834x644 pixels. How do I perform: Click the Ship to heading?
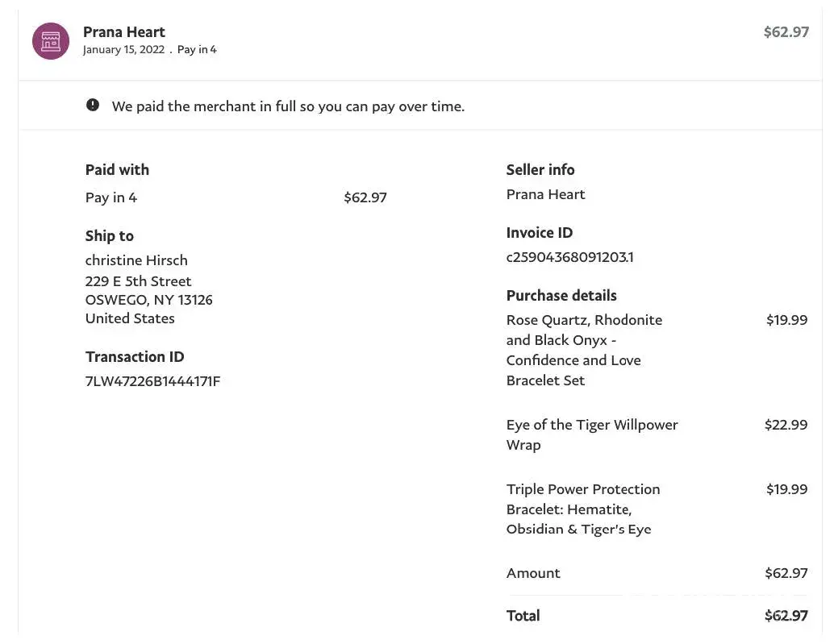[x=110, y=236]
